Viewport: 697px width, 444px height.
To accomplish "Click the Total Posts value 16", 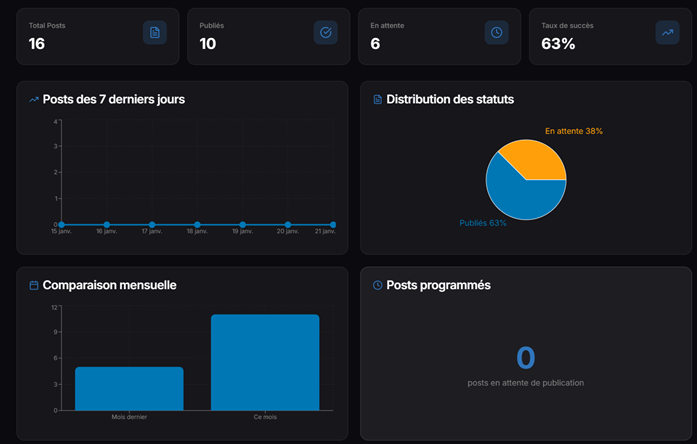I will (x=37, y=44).
